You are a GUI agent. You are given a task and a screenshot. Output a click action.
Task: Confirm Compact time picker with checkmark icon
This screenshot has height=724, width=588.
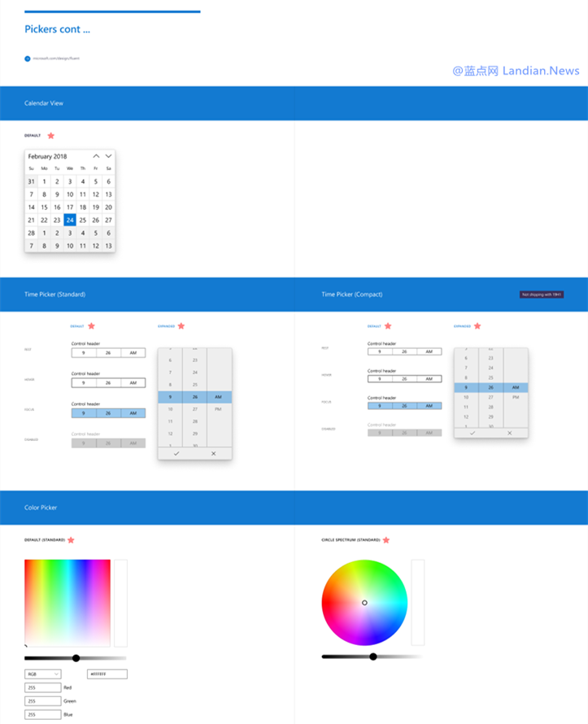473,433
